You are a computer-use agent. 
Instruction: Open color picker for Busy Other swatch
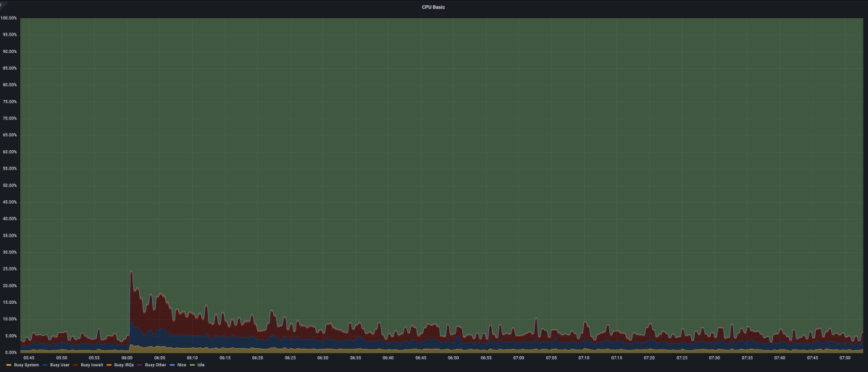click(x=141, y=365)
